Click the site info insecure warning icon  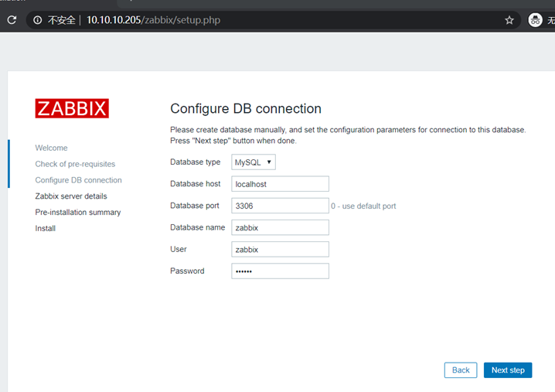[x=38, y=20]
